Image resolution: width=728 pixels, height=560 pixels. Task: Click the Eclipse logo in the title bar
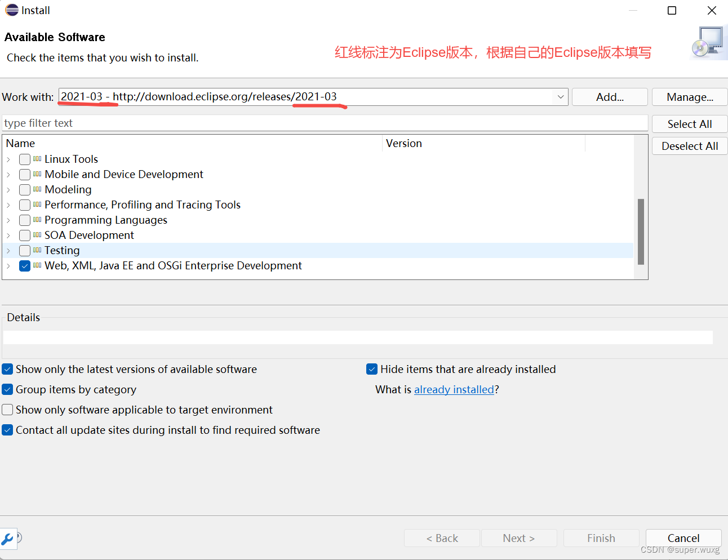click(x=11, y=10)
